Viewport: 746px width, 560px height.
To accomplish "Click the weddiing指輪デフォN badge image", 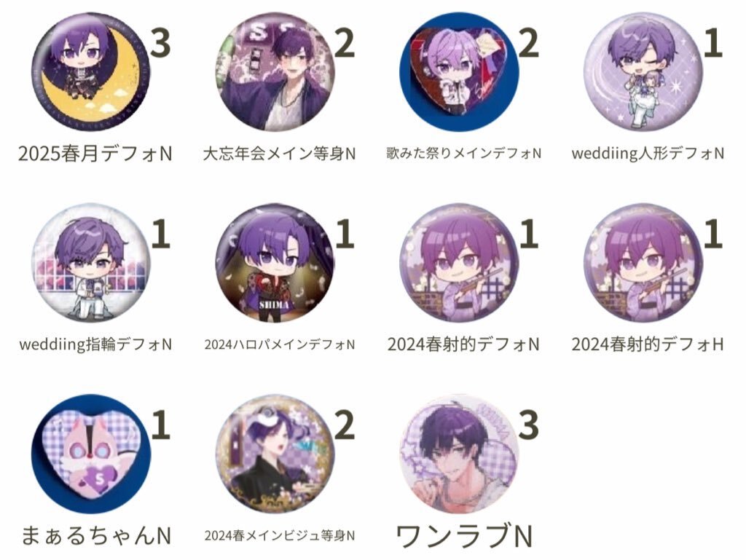I will 90,262.
